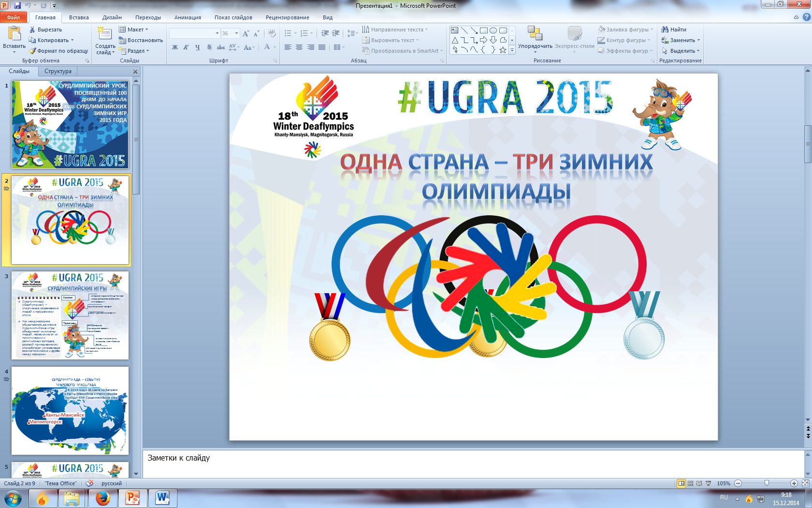Open the Section (Раздел) dropdown
This screenshot has width=812, height=508.
[x=134, y=51]
